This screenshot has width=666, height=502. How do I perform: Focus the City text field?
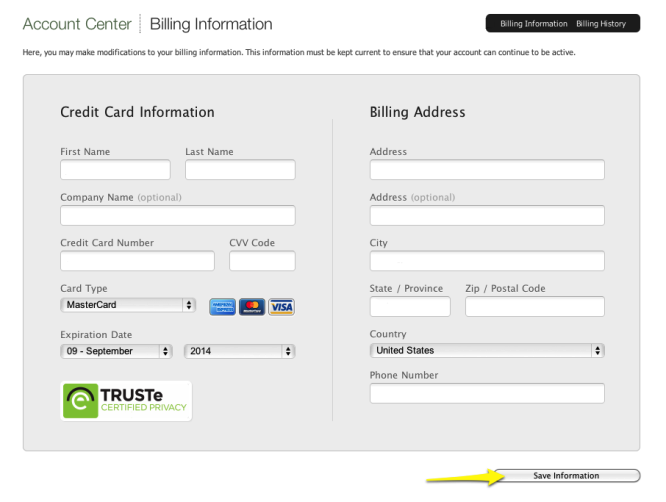pyautogui.click(x=487, y=261)
